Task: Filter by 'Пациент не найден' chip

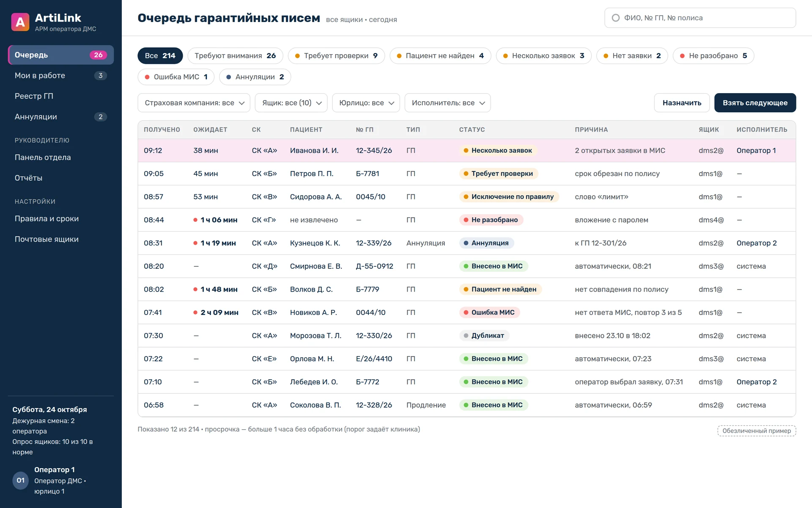Action: point(440,55)
